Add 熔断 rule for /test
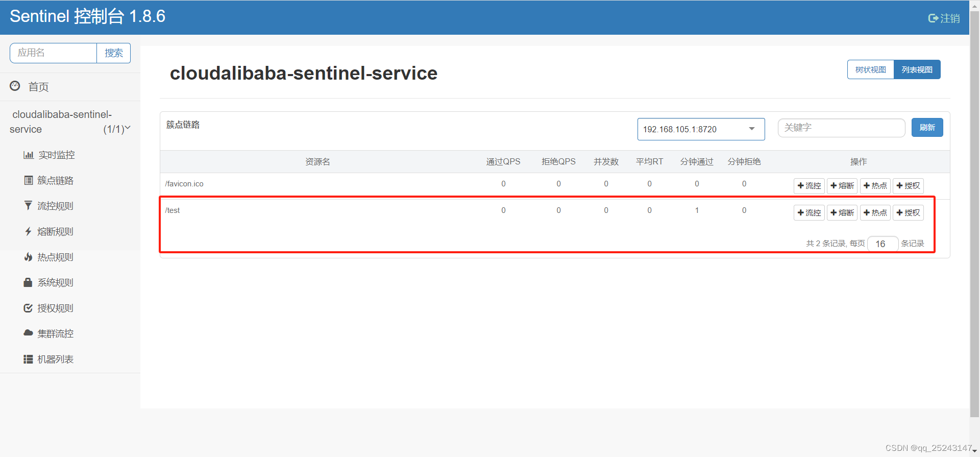Screen dimensions: 980x457 842,212
